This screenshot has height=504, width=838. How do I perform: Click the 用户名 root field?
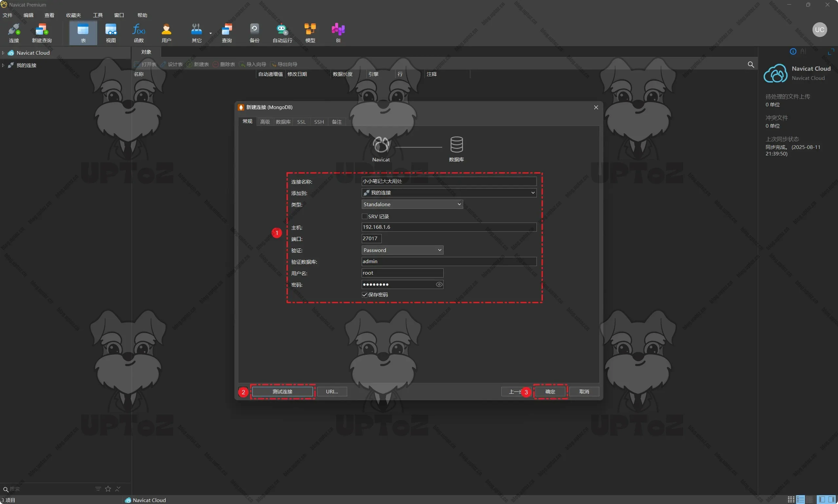402,273
